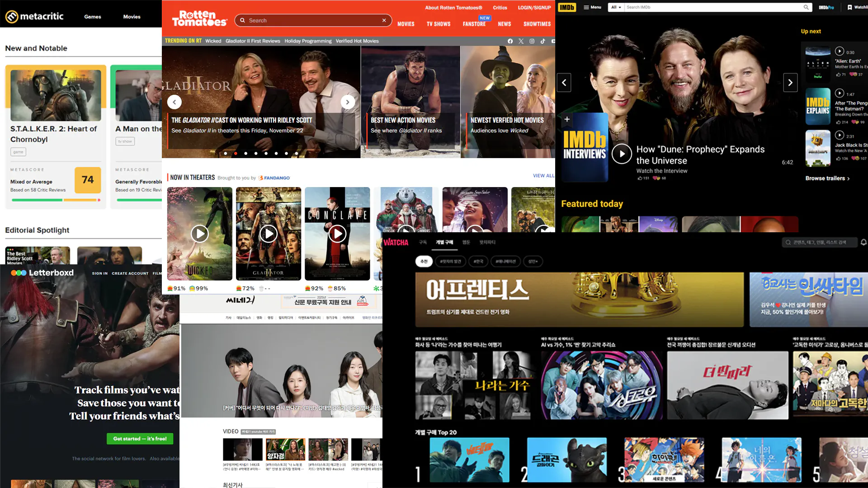Select the red active carousel dot
868x488 pixels.
[236, 153]
